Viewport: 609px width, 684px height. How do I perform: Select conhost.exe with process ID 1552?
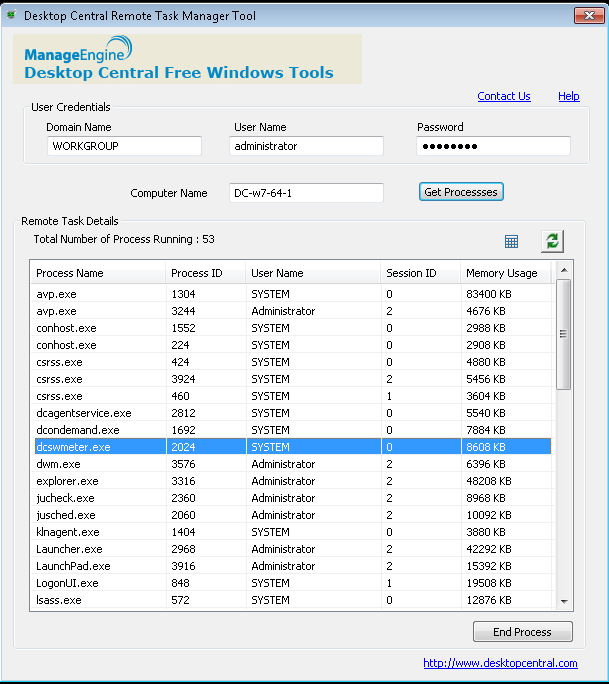(291, 328)
